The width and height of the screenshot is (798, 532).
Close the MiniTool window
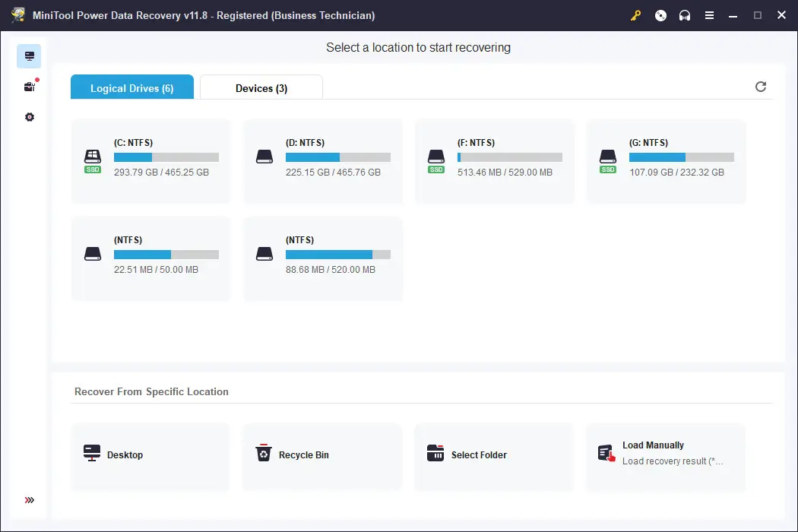782,15
